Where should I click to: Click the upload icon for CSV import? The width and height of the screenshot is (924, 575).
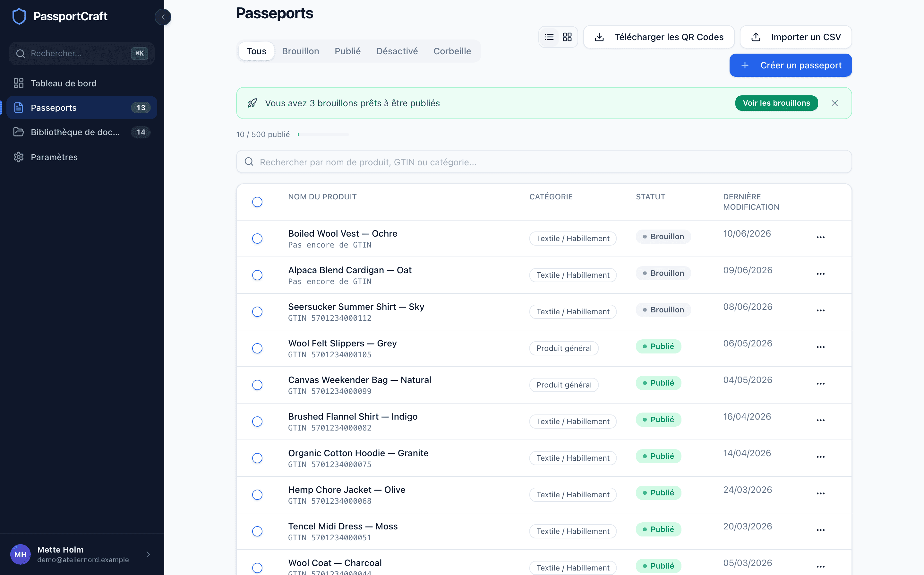756,37
